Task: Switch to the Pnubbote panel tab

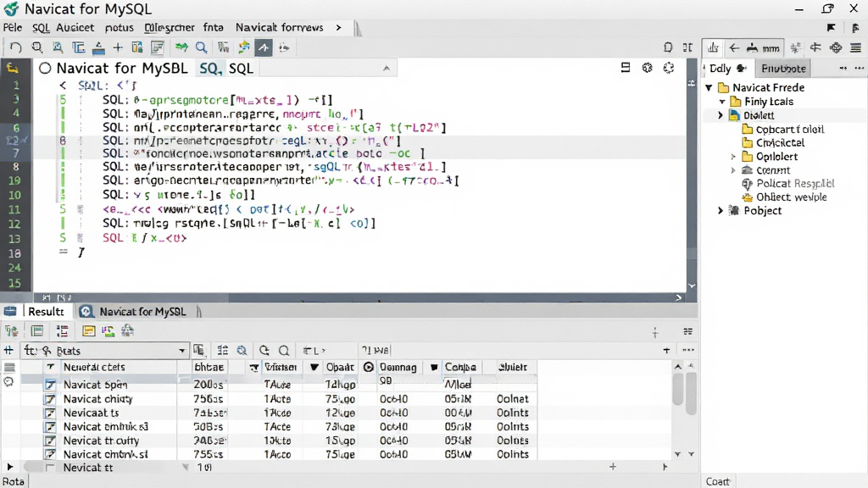Action: [x=783, y=69]
